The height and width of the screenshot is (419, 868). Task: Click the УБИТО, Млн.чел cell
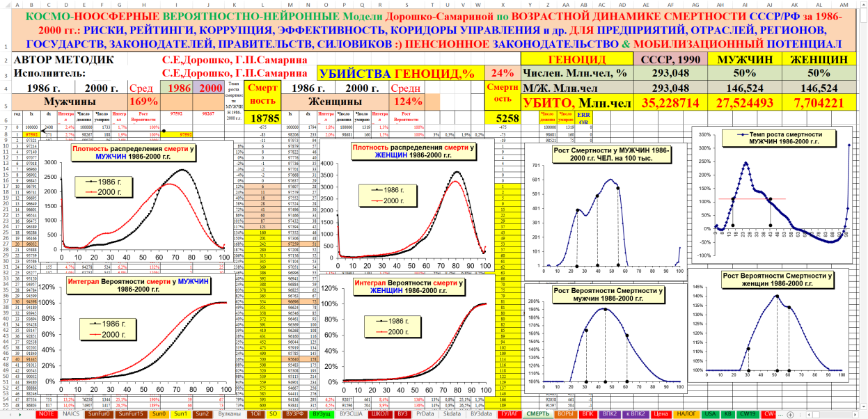click(x=576, y=103)
